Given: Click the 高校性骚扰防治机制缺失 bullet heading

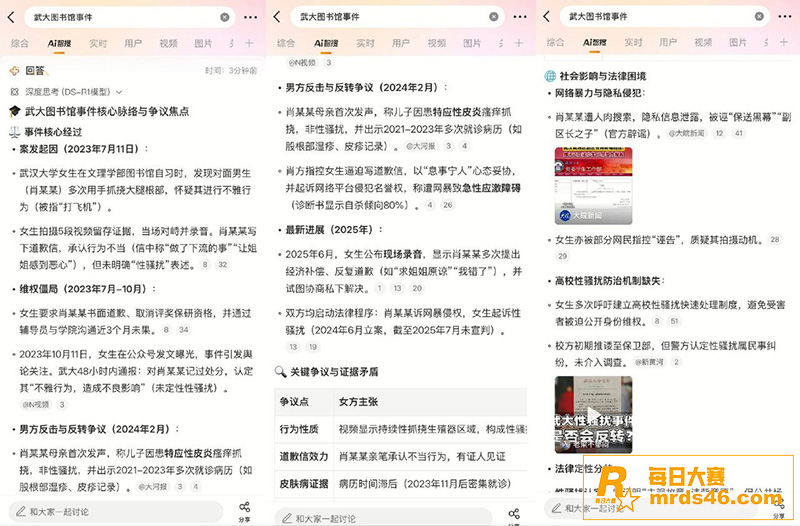Looking at the screenshot, I should 608,281.
